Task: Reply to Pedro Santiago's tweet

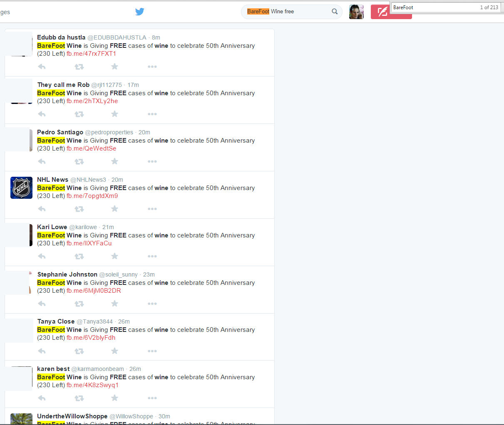Action: [42, 161]
